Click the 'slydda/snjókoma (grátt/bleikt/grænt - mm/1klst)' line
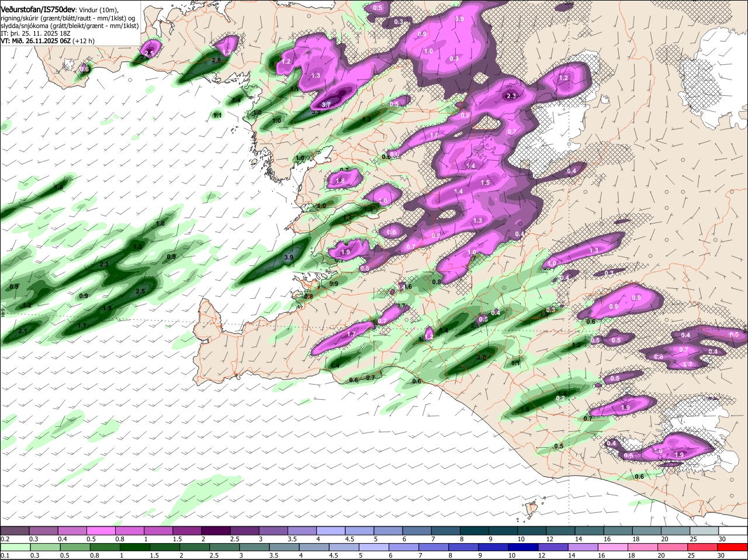This screenshot has width=748, height=560. tap(70, 26)
